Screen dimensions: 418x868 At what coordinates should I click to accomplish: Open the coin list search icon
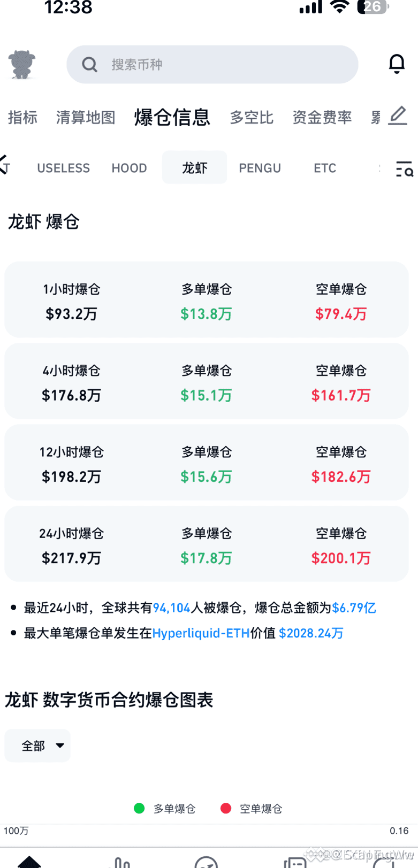[x=404, y=168]
